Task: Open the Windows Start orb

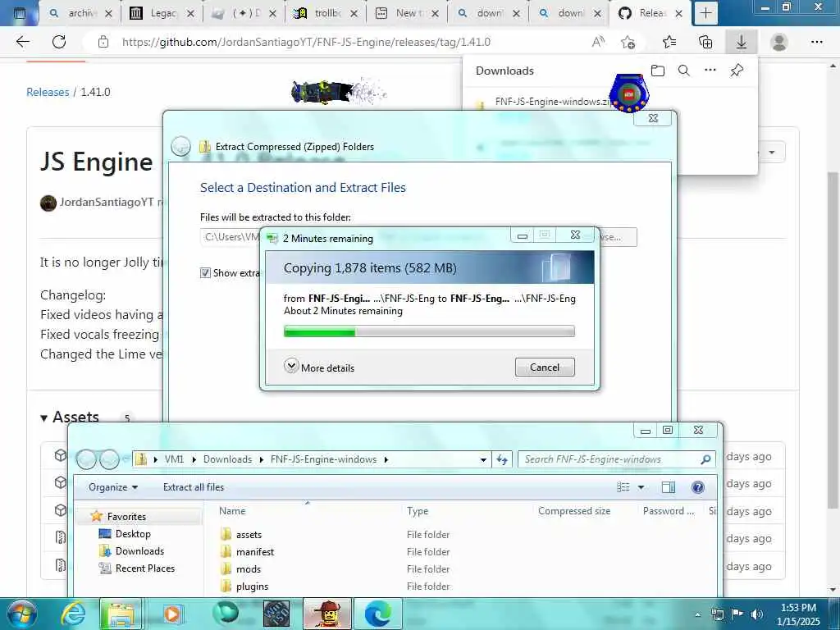Action: (x=21, y=614)
